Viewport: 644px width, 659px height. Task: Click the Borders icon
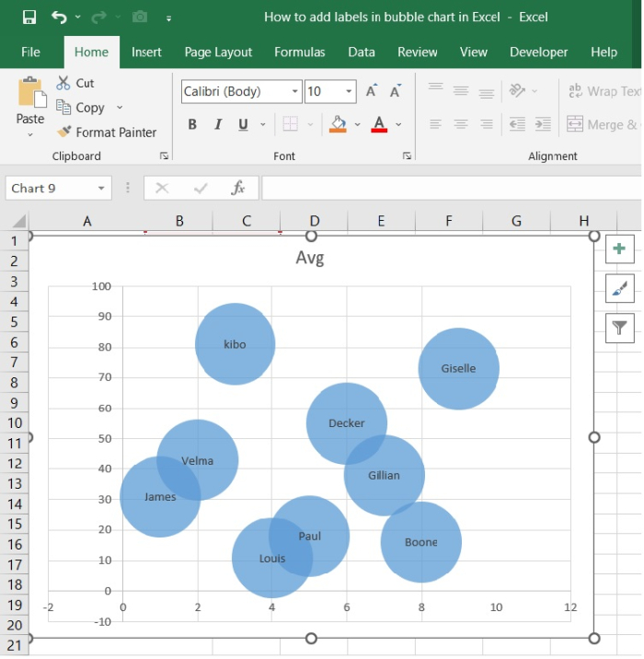[x=291, y=125]
